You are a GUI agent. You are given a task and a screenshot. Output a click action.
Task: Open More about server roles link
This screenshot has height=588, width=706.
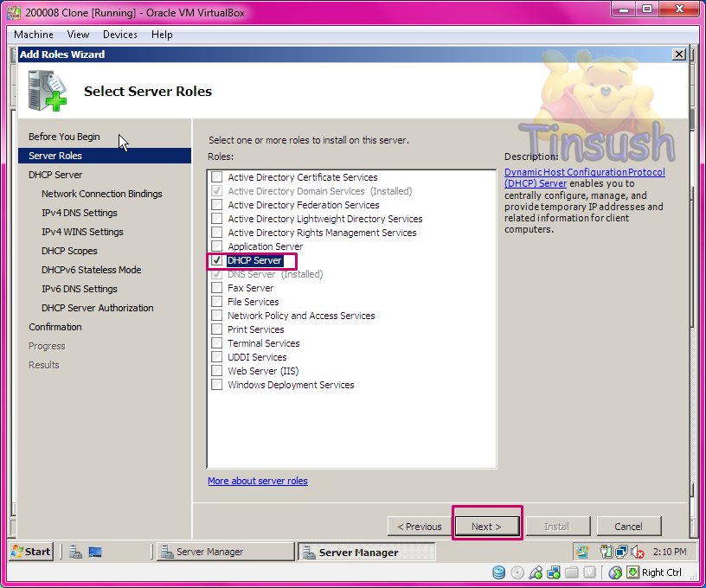[258, 481]
